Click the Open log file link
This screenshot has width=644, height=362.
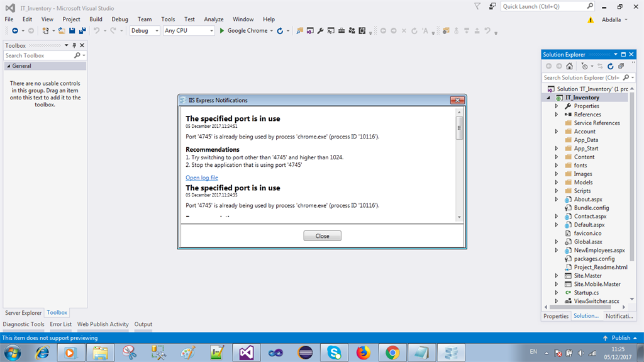[x=202, y=178]
